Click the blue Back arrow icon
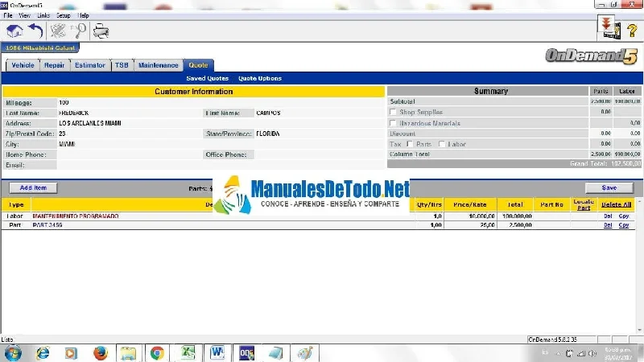 pyautogui.click(x=36, y=31)
